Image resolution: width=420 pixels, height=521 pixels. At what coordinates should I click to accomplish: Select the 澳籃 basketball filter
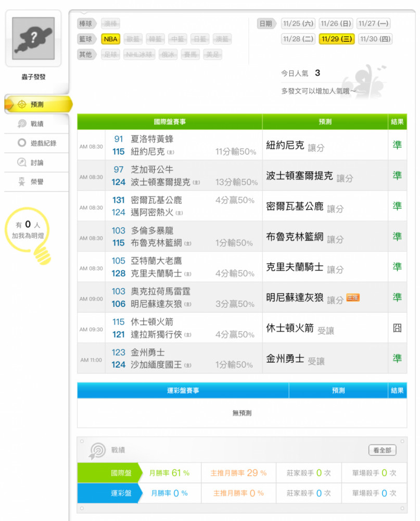click(x=222, y=39)
